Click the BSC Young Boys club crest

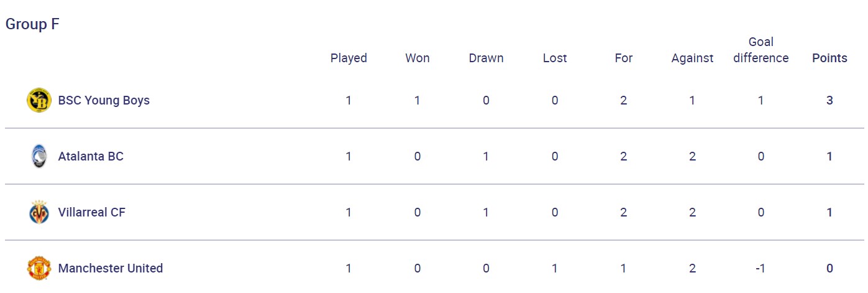(39, 100)
